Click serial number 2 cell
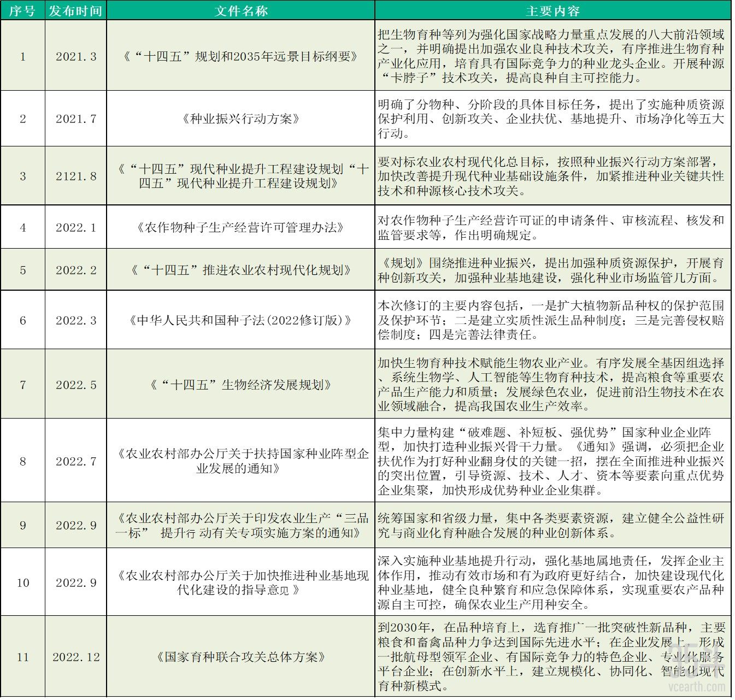The width and height of the screenshot is (735, 700). pos(22,119)
